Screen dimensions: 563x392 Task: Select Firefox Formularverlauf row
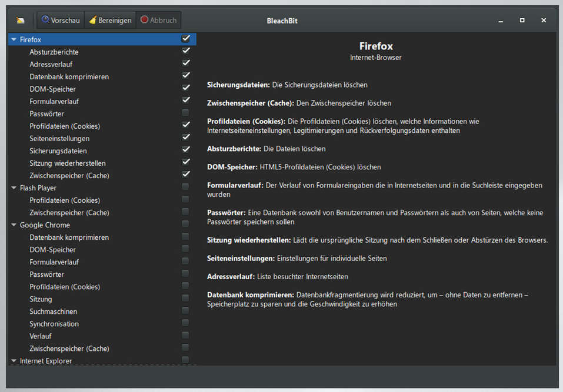[x=54, y=102]
